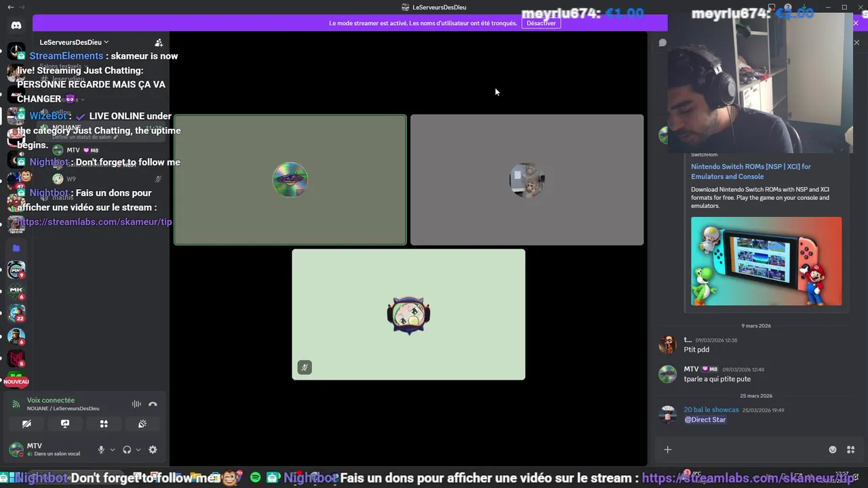Screen dimensions: 868x488
Task: Select the light green muted participant tile
Action: [408, 314]
